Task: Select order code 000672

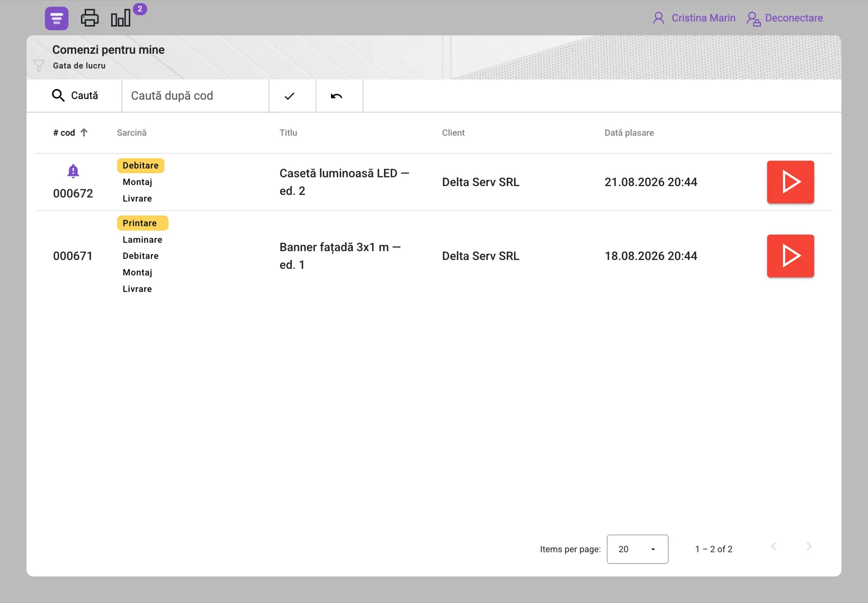Action: [73, 194]
